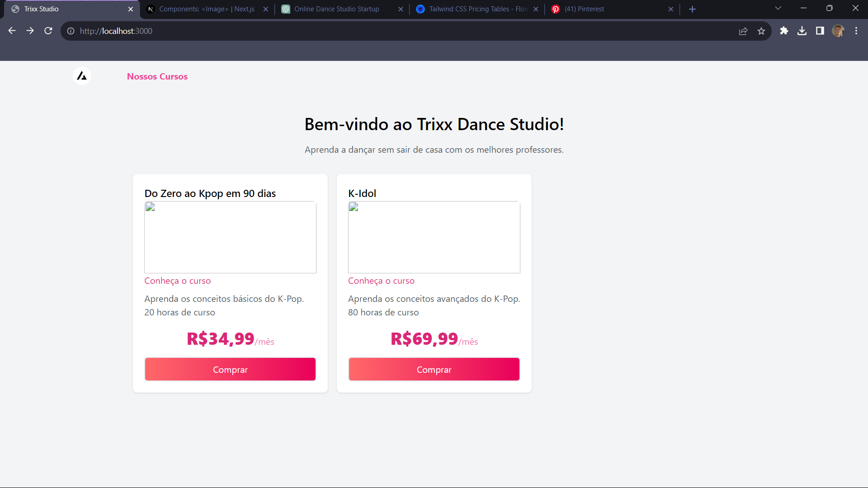Click the triangle logo in site header
868x488 pixels.
pyautogui.click(x=82, y=76)
